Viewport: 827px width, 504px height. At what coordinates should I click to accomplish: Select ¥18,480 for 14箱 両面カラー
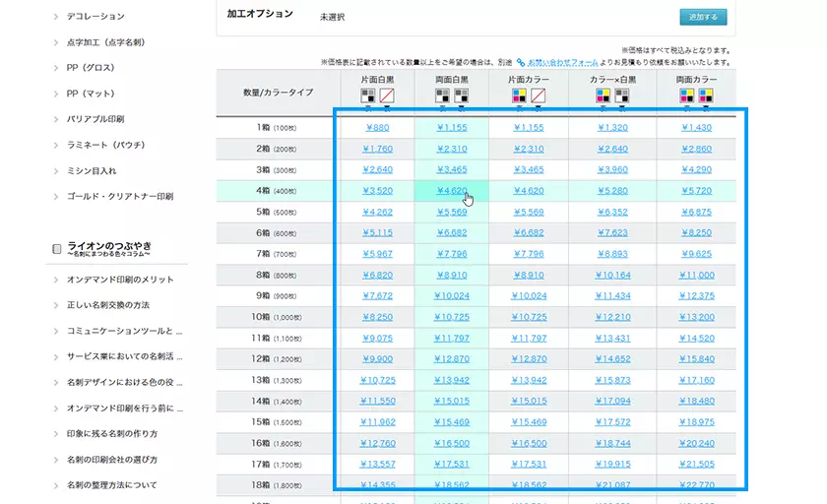(x=697, y=402)
